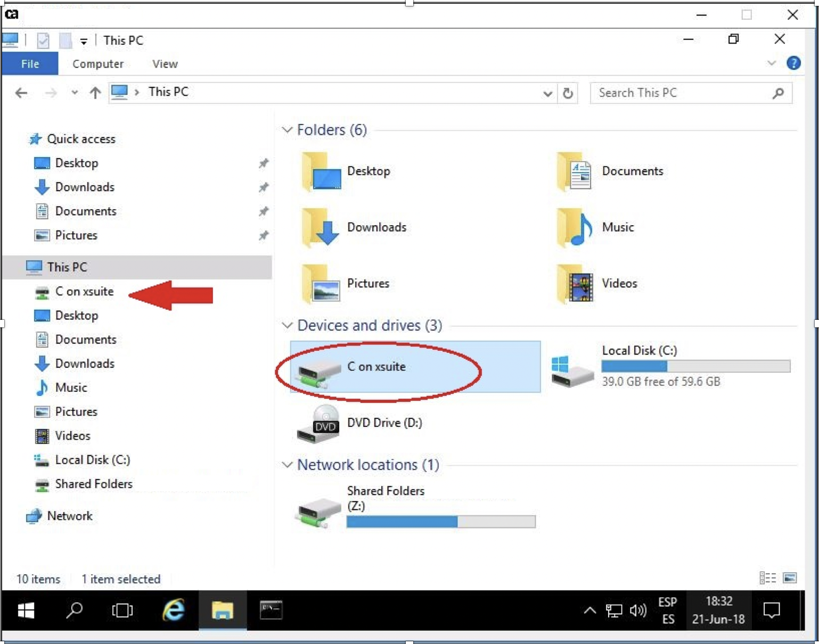The width and height of the screenshot is (819, 644).
Task: Click the Search This PC field
Action: (x=682, y=93)
